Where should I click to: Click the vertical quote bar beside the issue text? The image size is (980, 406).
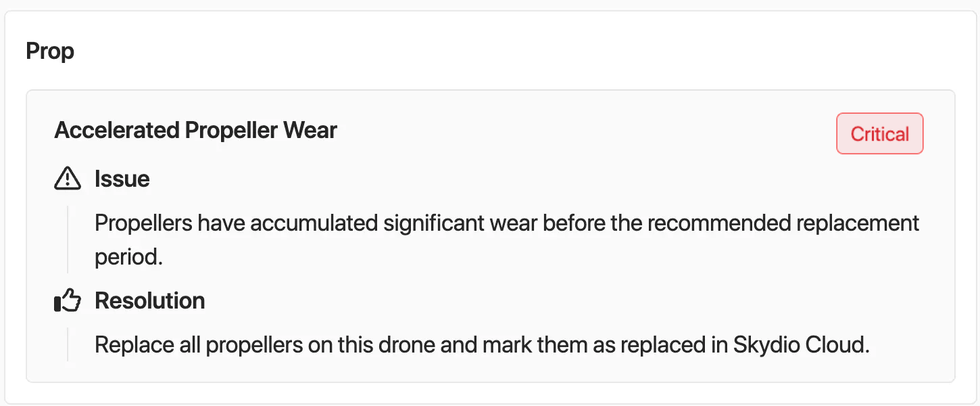pos(68,240)
